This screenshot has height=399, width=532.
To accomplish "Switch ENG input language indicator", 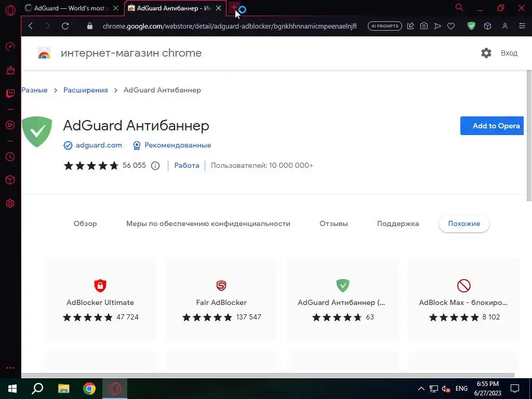I will point(461,389).
